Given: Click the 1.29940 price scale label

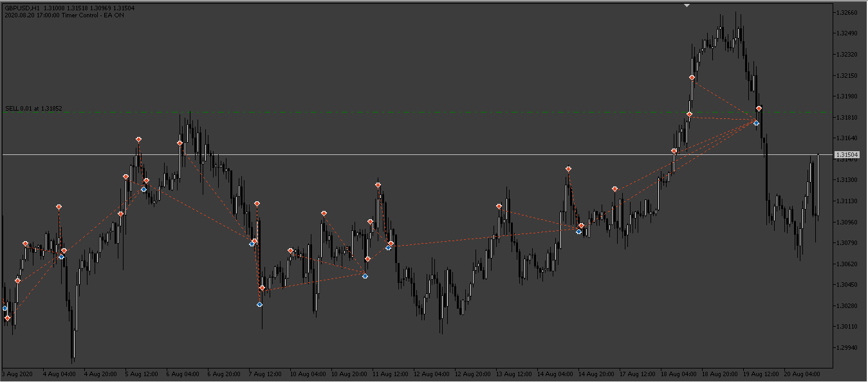Looking at the screenshot, I should [847, 348].
